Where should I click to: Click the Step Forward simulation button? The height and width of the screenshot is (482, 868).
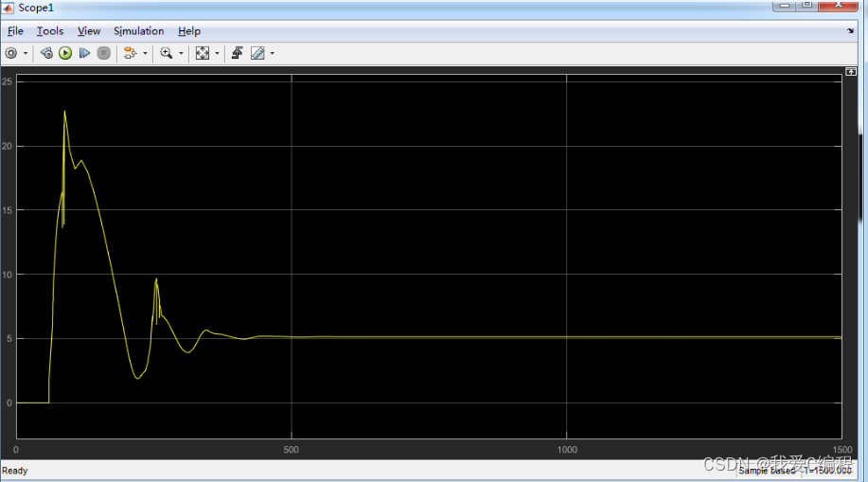[x=84, y=54]
